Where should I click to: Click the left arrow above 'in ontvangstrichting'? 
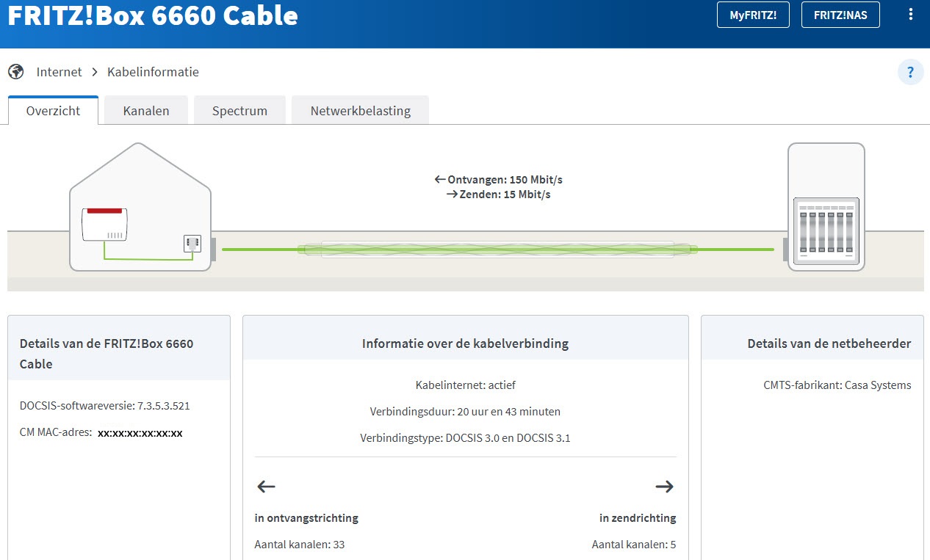266,486
